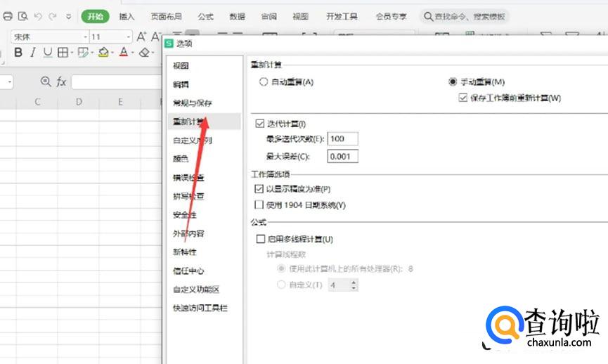Click the 查找命令 search box
The height and width of the screenshot is (364, 608).
[x=465, y=16]
